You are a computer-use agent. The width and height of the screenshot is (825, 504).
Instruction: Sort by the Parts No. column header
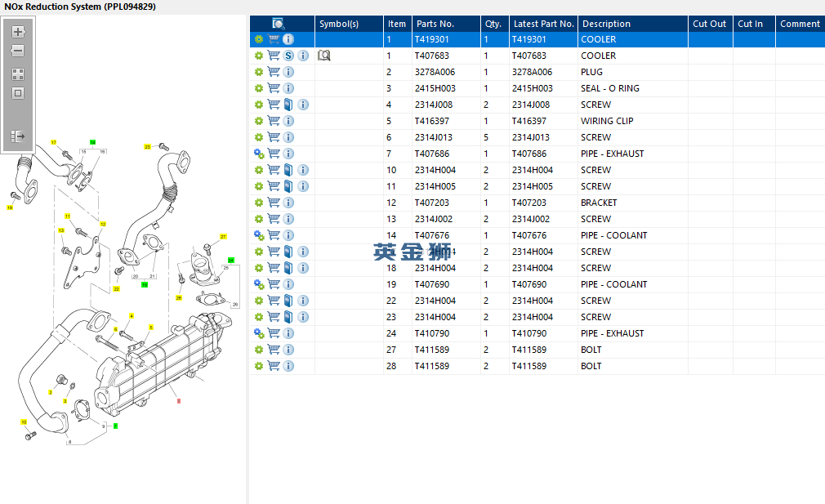[446, 24]
